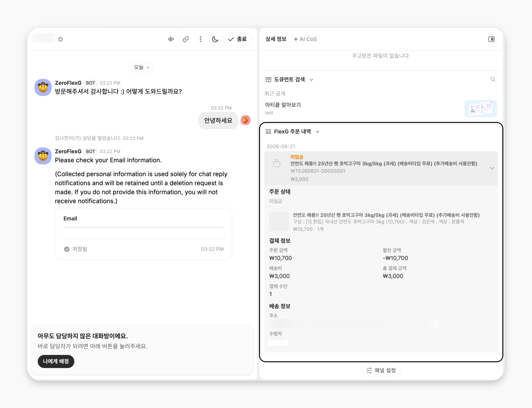Click the 할인 금액 value -₩10,700

(x=395, y=258)
